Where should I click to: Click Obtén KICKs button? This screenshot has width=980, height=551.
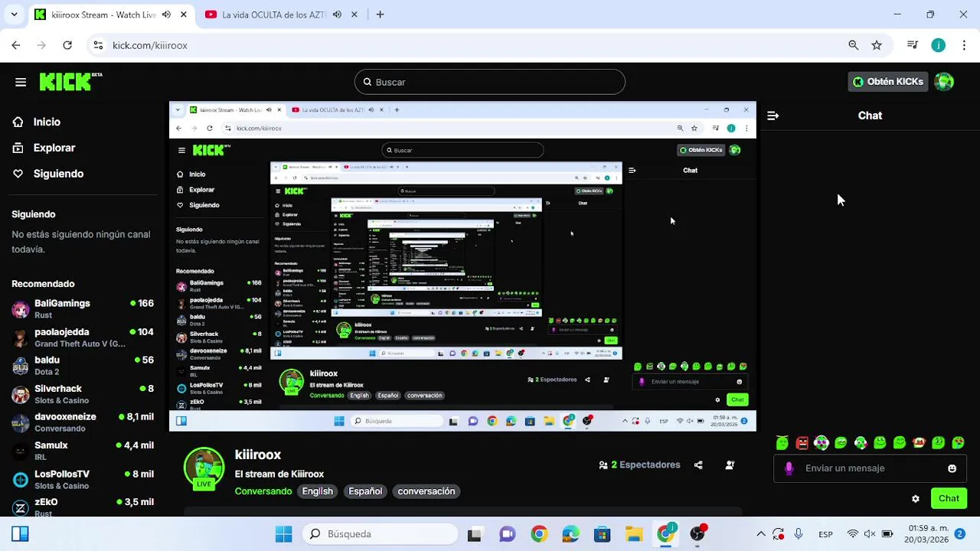888,82
